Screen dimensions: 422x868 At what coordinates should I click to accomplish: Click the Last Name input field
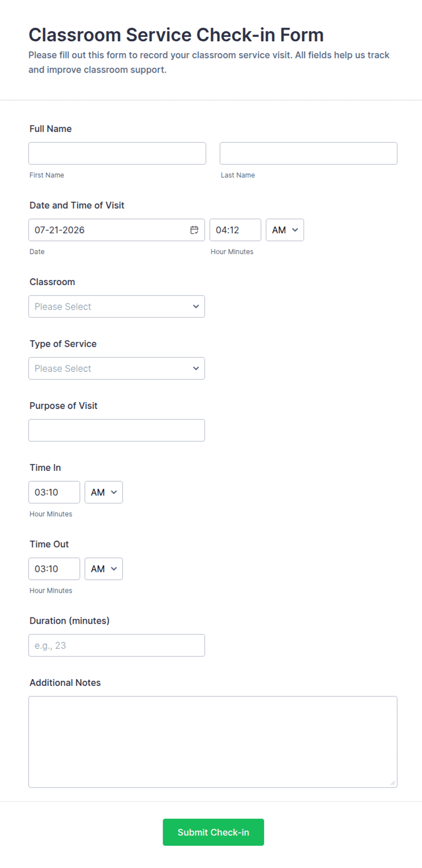(x=309, y=153)
